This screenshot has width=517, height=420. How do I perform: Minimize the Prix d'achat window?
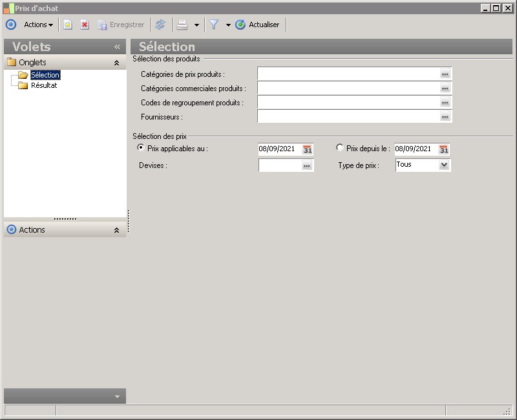pos(485,8)
